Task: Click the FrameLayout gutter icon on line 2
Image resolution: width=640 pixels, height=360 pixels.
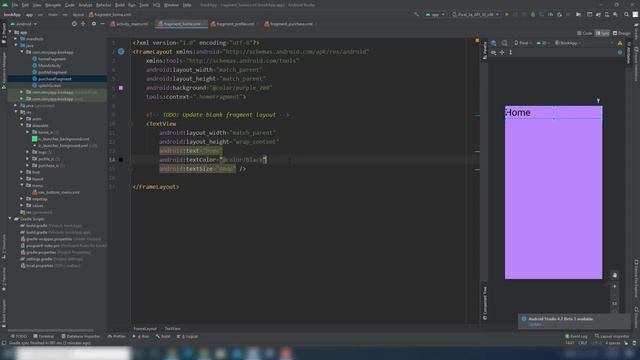Action: click(x=121, y=51)
